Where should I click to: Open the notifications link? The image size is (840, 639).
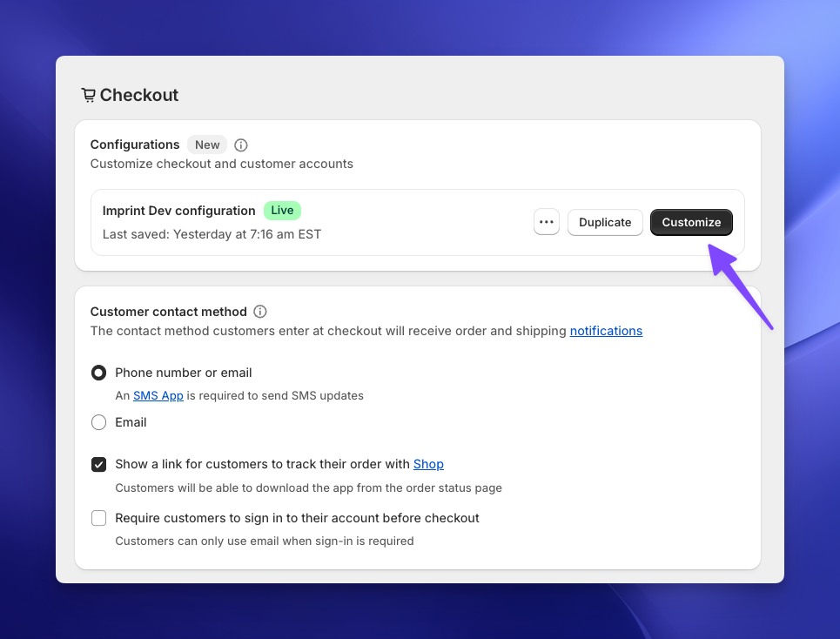pyautogui.click(x=606, y=330)
